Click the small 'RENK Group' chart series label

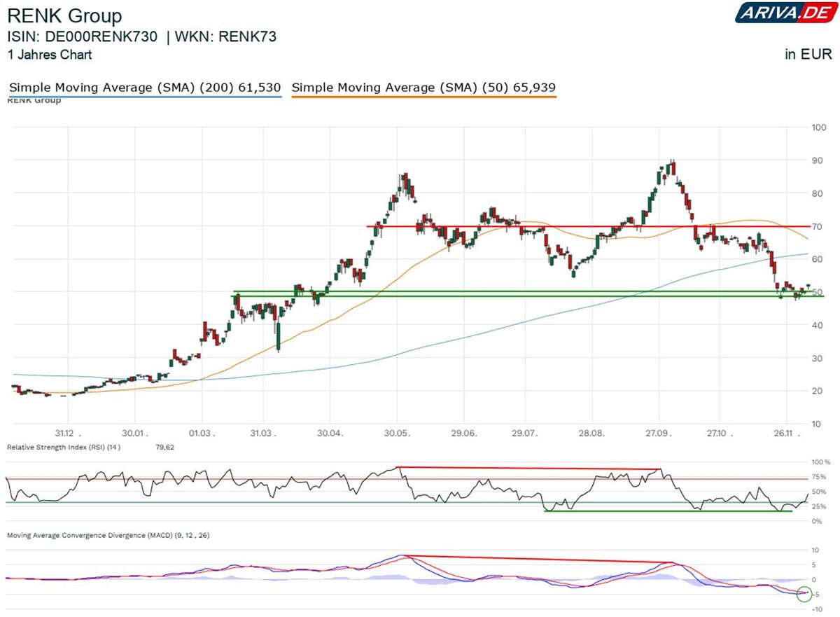click(34, 101)
